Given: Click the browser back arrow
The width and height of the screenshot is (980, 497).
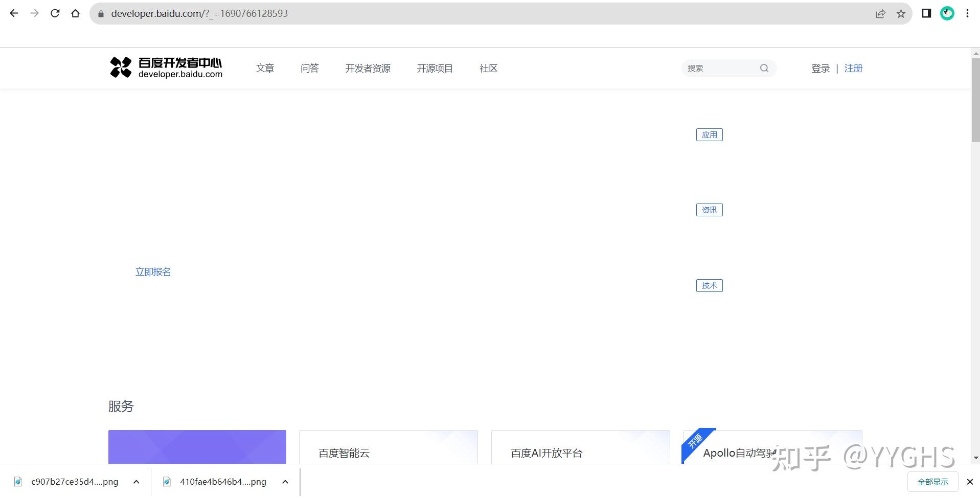Looking at the screenshot, I should click(x=14, y=13).
